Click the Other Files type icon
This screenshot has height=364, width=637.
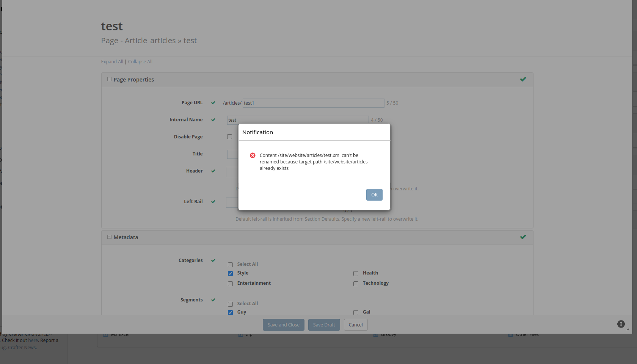point(510,334)
